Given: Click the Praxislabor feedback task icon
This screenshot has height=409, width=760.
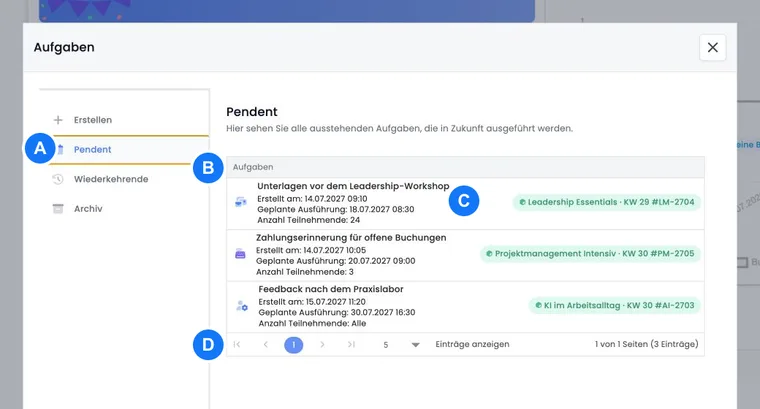Looking at the screenshot, I should [242, 306].
